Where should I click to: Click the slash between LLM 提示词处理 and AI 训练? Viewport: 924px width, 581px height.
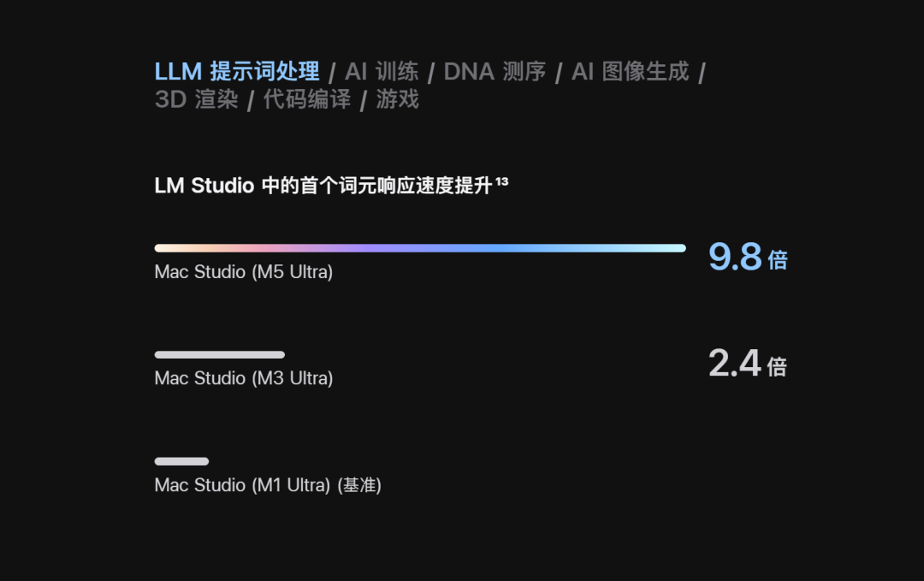pyautogui.click(x=332, y=74)
